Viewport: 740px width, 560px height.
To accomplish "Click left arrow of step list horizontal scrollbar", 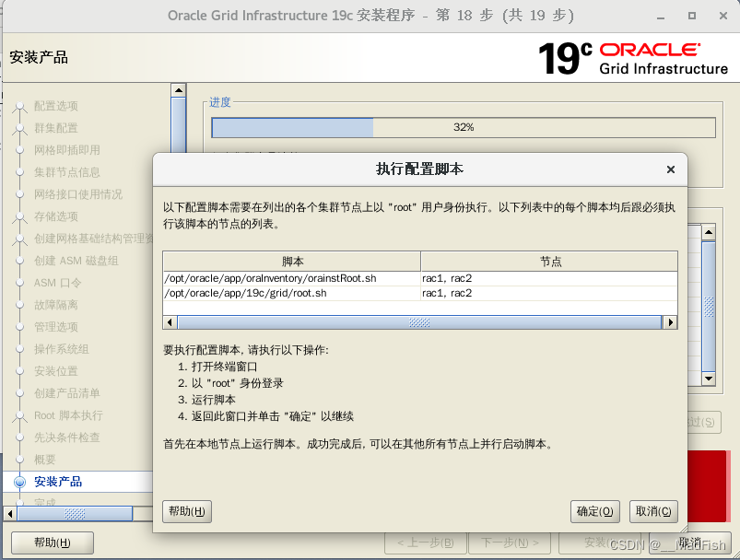I will click(10, 514).
